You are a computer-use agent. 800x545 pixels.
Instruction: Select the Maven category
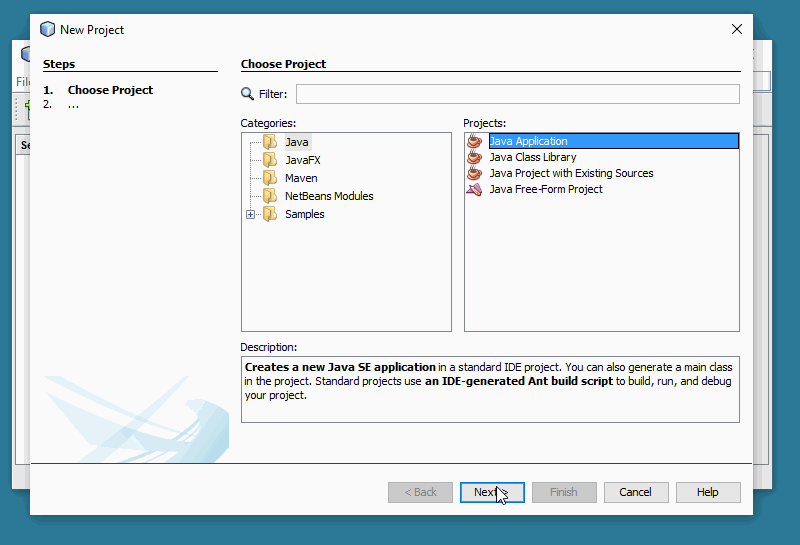pyautogui.click(x=301, y=178)
